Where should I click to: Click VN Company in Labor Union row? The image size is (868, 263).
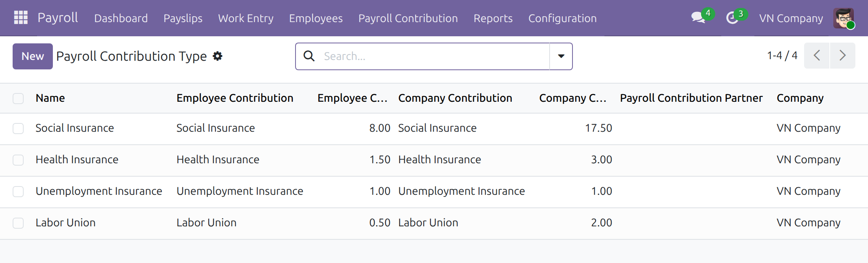click(808, 223)
